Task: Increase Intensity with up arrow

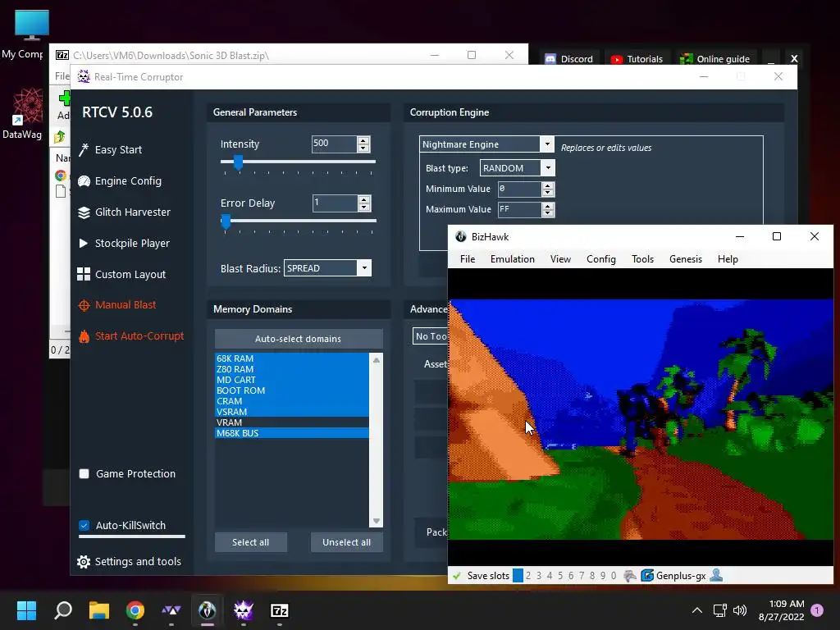Action: (363, 140)
